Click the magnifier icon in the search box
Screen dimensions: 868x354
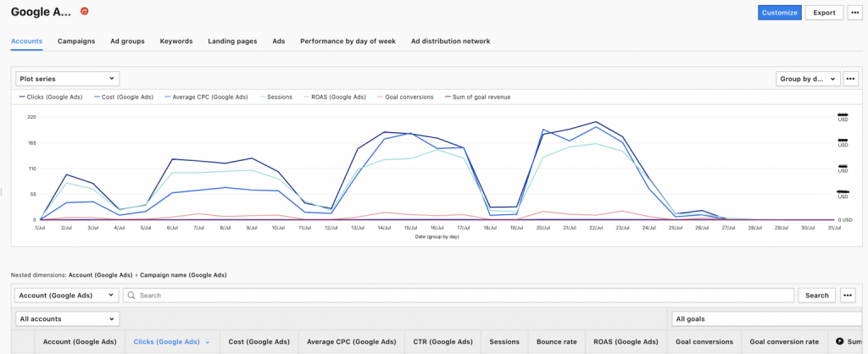[x=131, y=296]
